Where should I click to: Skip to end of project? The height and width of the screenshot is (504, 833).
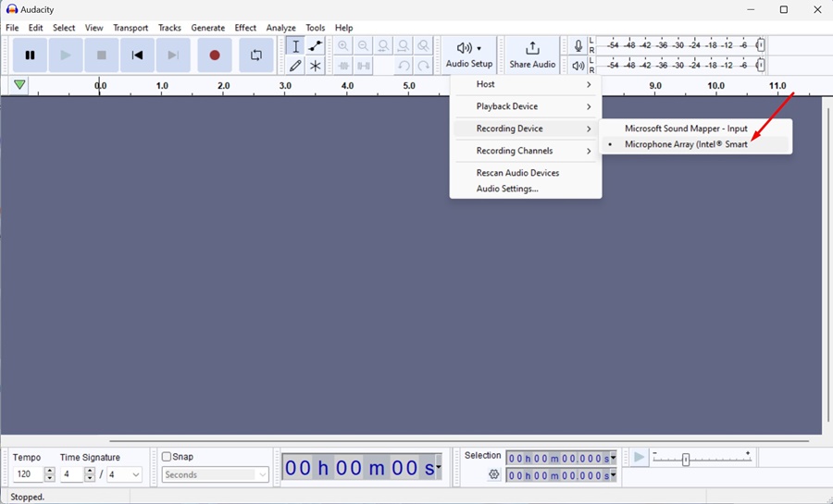pyautogui.click(x=173, y=55)
